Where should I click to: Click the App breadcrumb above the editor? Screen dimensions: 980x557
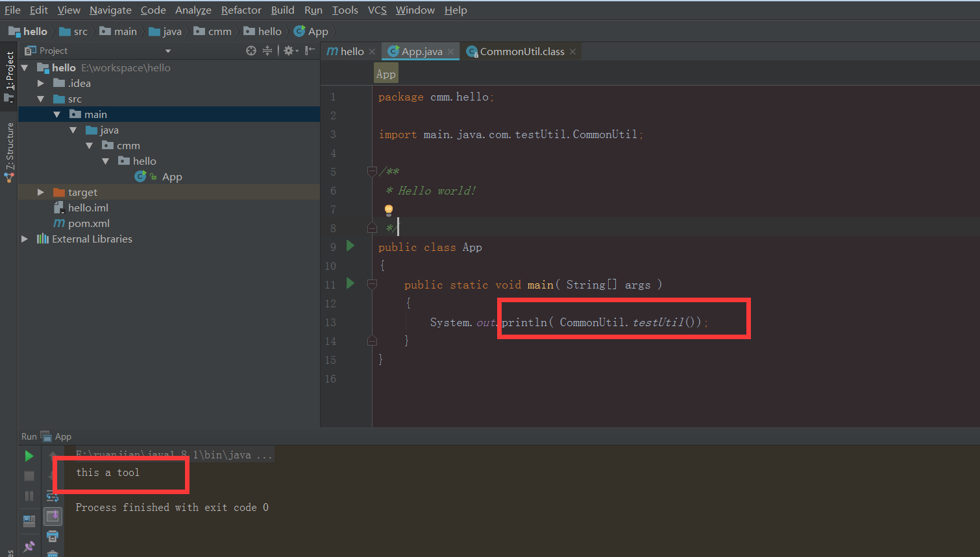(x=386, y=74)
